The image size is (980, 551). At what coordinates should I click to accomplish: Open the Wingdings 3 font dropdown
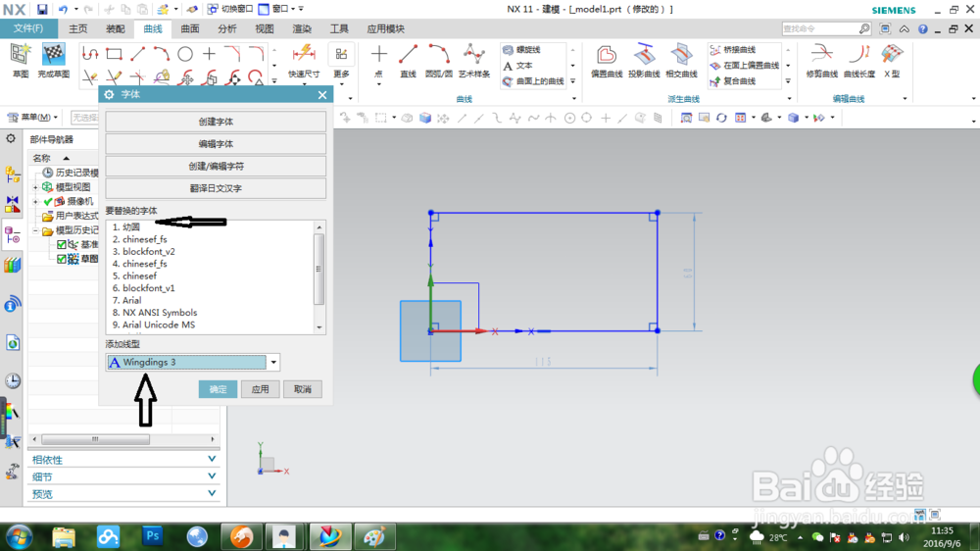(x=273, y=362)
